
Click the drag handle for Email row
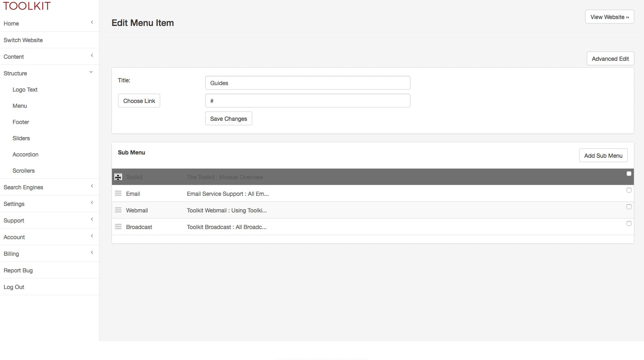tap(118, 193)
